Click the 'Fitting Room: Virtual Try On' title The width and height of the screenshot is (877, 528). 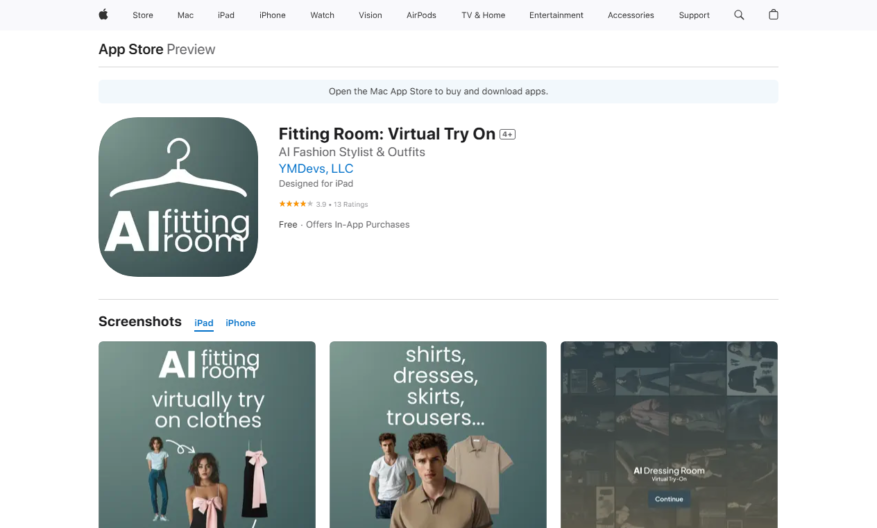pyautogui.click(x=387, y=134)
